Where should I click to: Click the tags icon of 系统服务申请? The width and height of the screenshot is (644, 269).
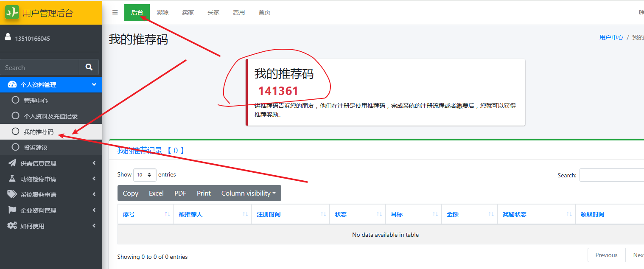[12, 194]
